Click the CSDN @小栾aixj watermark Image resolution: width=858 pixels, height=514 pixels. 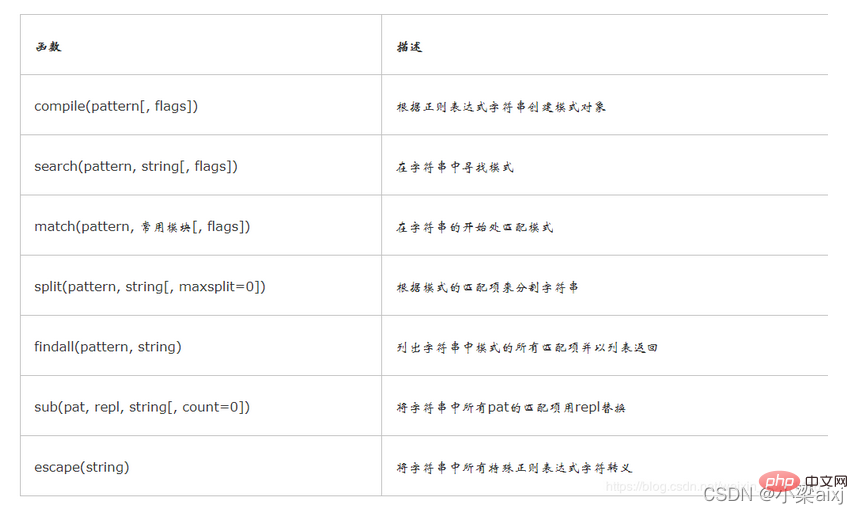tap(774, 494)
